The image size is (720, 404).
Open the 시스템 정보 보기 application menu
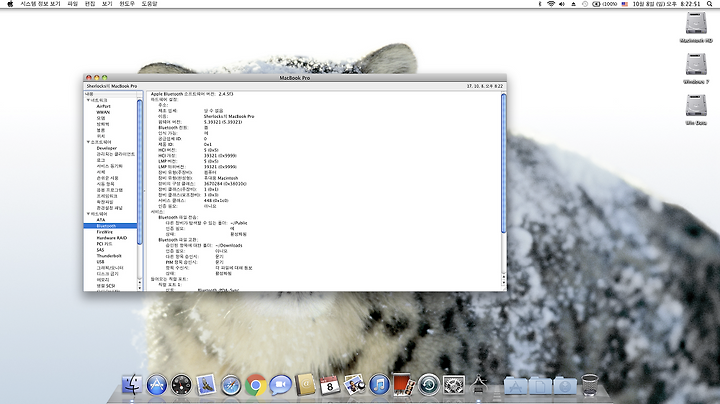40,4
